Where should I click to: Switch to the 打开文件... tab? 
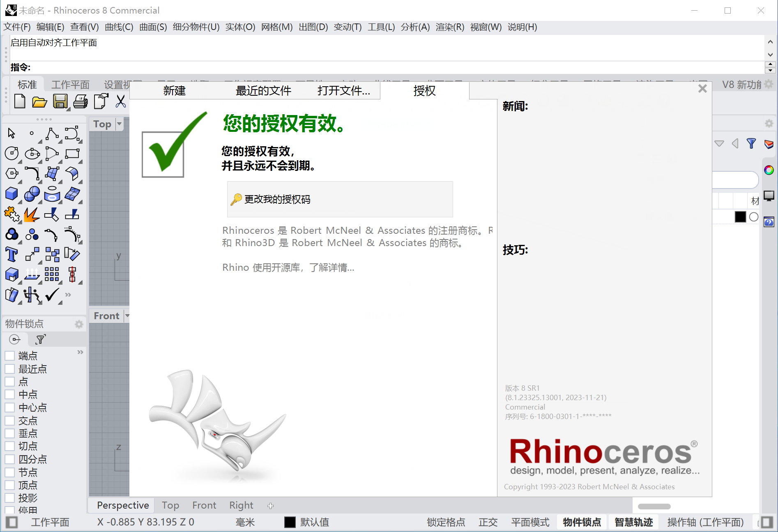(x=343, y=90)
